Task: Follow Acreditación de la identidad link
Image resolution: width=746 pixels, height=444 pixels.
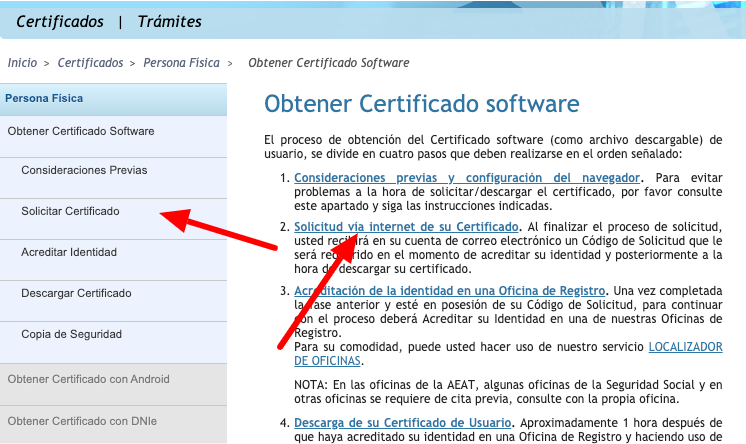Action: pyautogui.click(x=450, y=291)
